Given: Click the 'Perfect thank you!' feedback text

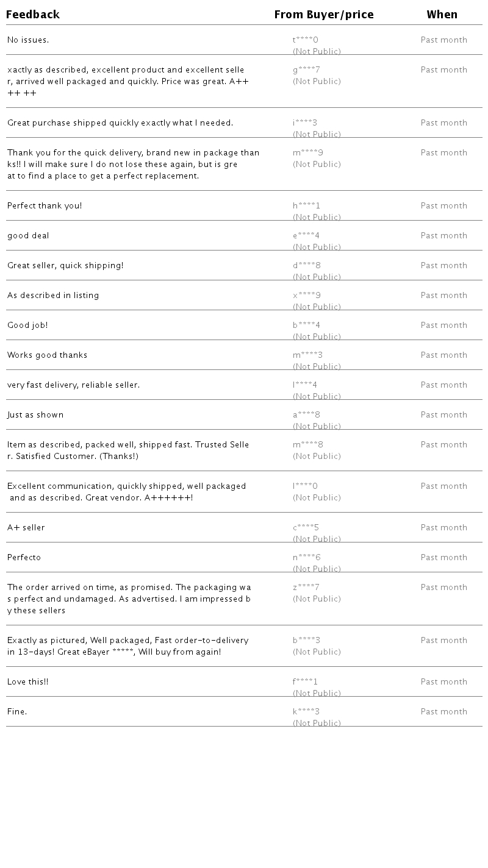Looking at the screenshot, I should 45,206.
